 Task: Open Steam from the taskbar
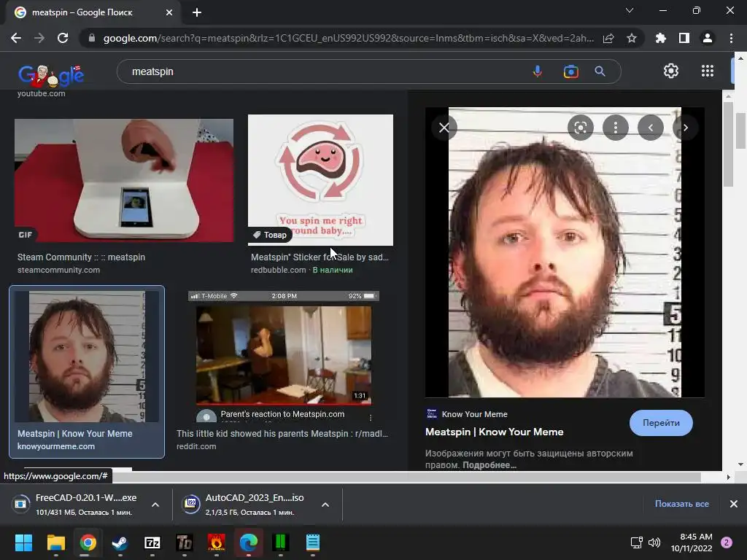point(120,542)
